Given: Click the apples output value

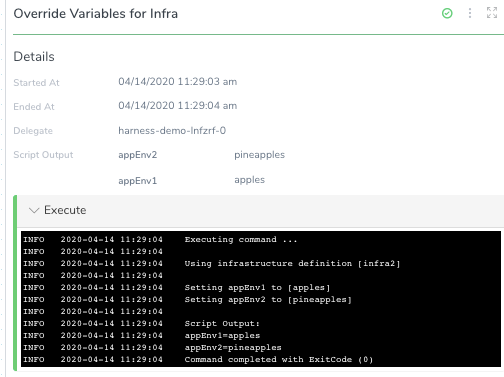Looking at the screenshot, I should (x=250, y=180).
